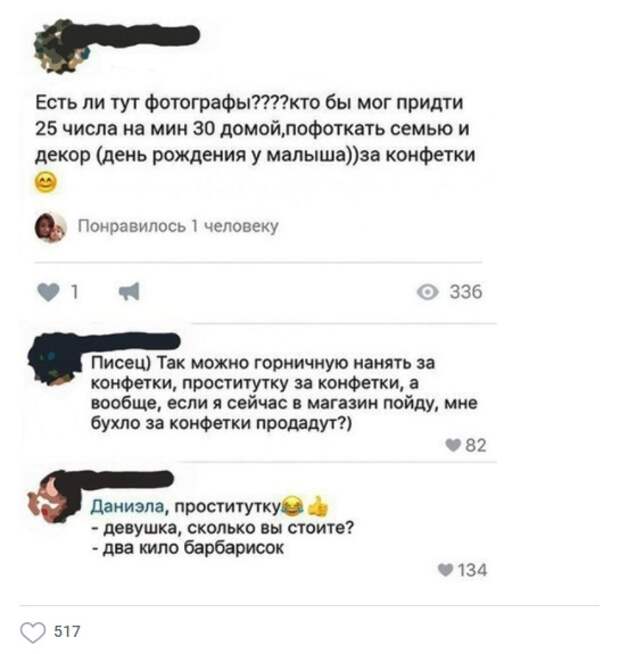Click the views eye icon showing 336
Screen dimensions: 620x654
point(428,292)
